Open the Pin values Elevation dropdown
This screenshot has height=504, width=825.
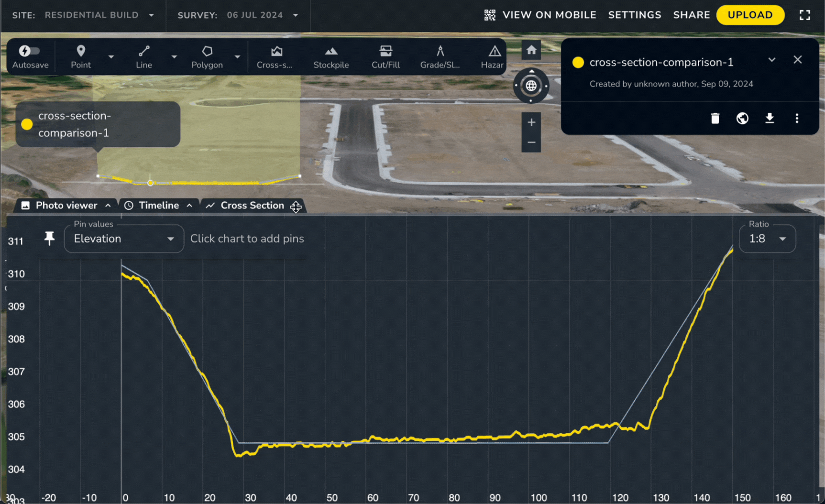click(124, 239)
